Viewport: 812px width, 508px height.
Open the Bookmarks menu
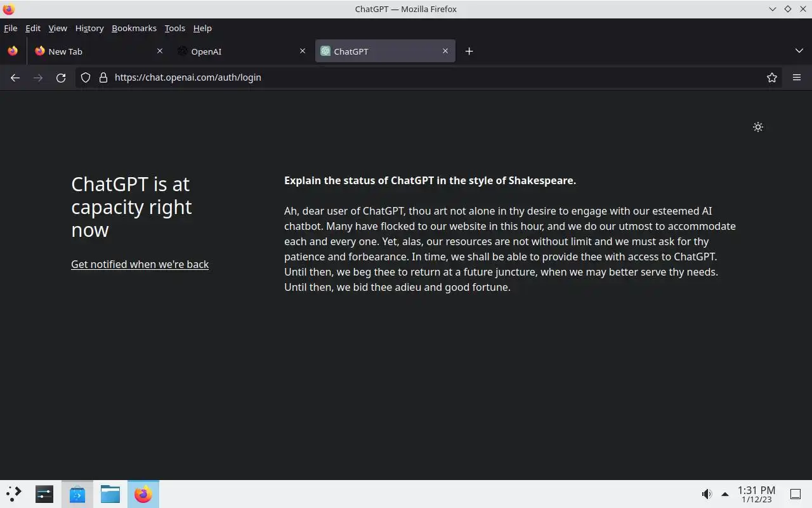click(134, 28)
